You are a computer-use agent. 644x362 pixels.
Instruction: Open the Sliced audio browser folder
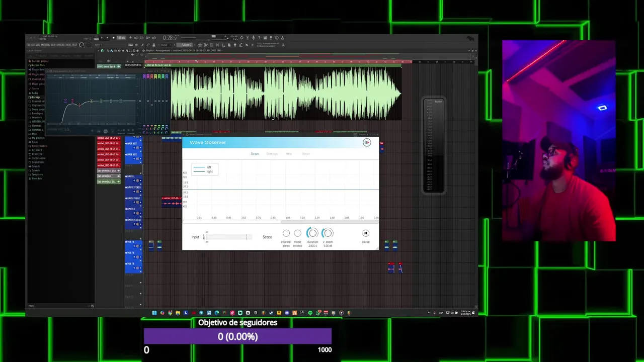37,158
